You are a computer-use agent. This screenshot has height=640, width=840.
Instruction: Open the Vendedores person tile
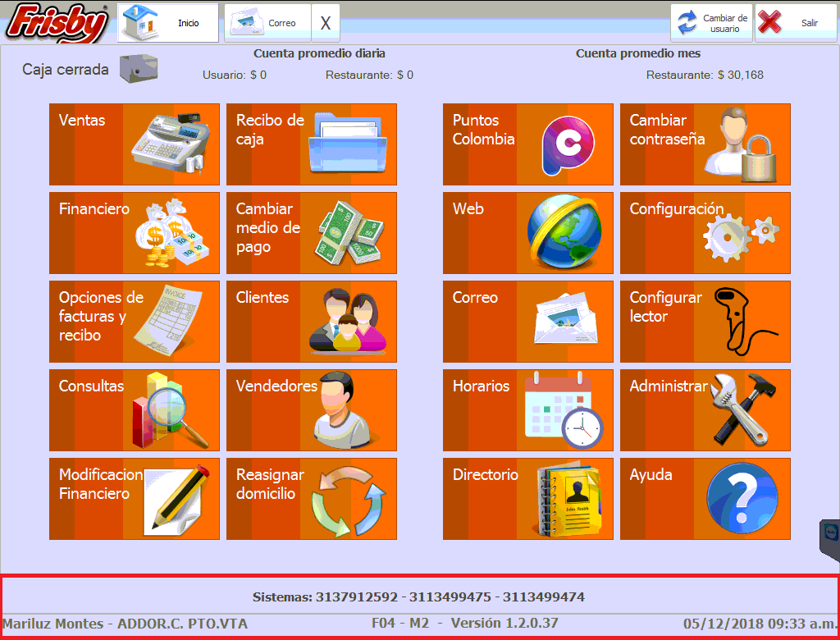tap(312, 410)
